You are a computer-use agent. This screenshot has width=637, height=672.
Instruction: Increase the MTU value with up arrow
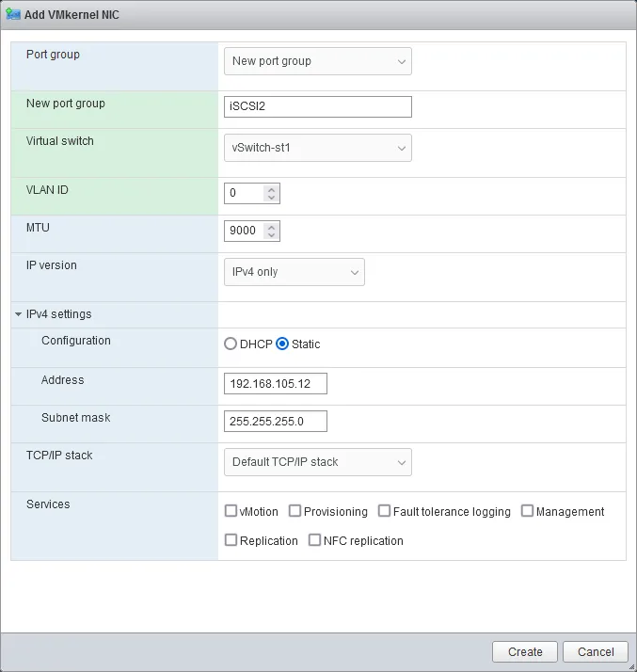coord(272,226)
